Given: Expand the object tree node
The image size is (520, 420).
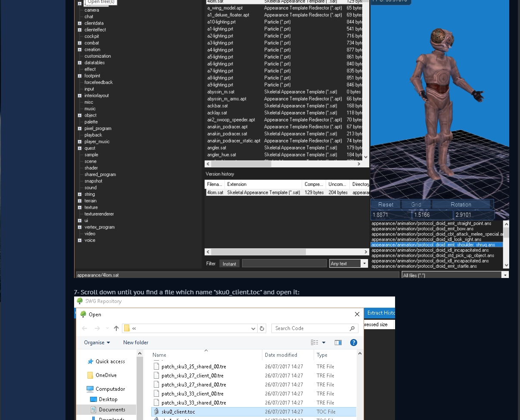Looking at the screenshot, I should (80, 115).
